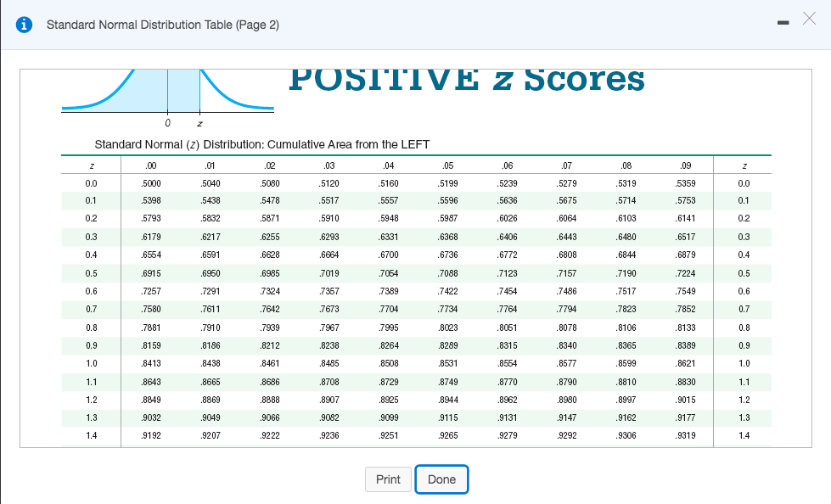Select the dialog title 'Standard Normal Distribution Table (Page 2)'
Screen dimensions: 831x504
[163, 25]
